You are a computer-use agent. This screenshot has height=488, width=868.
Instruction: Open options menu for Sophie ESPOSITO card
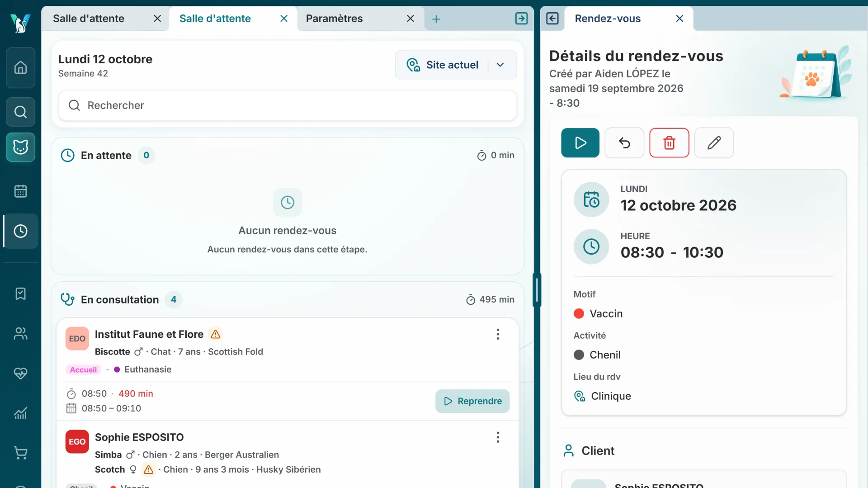point(498,437)
